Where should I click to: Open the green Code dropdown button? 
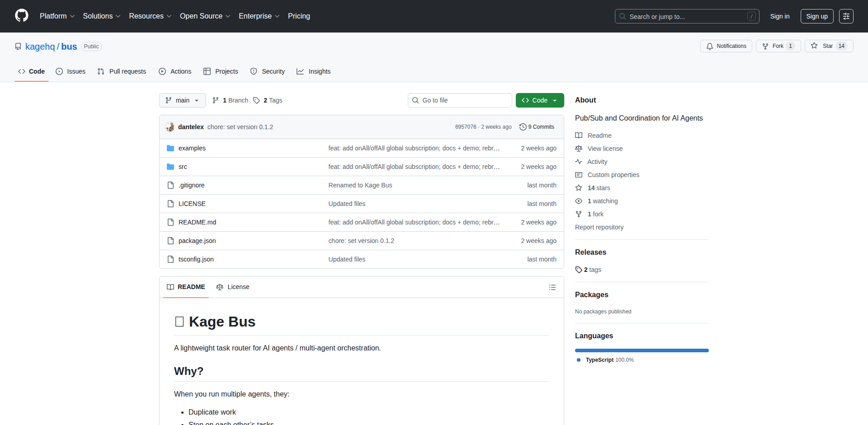tap(540, 100)
